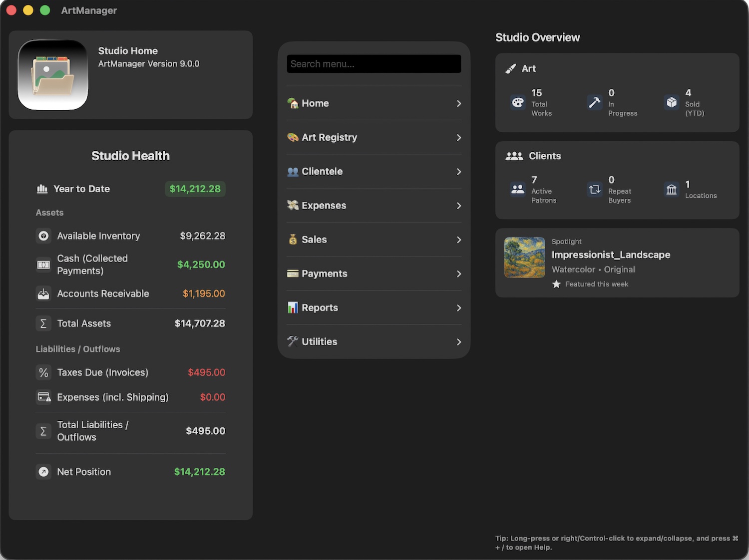This screenshot has width=749, height=560.
Task: Click the Accounts Receivable tray icon
Action: [43, 294]
